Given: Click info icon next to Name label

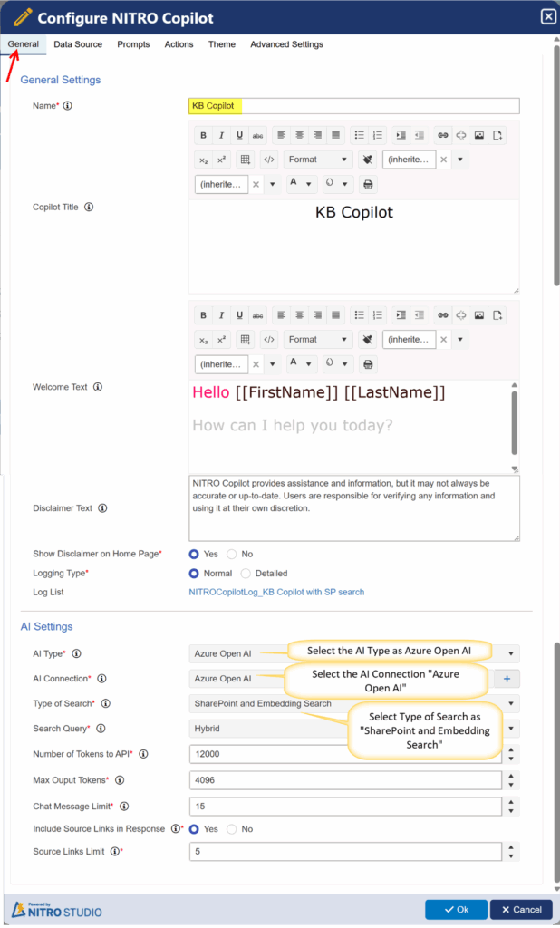Looking at the screenshot, I should (67, 106).
